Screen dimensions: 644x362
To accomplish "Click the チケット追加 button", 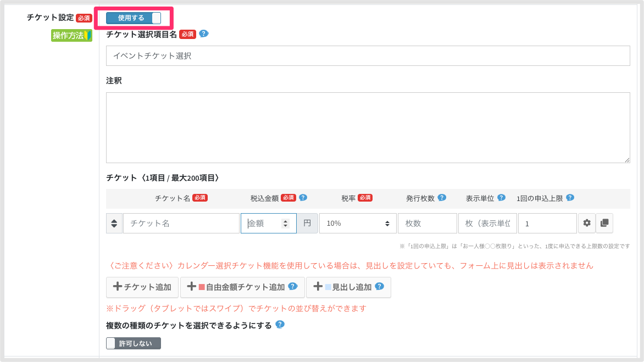I will pos(142,287).
